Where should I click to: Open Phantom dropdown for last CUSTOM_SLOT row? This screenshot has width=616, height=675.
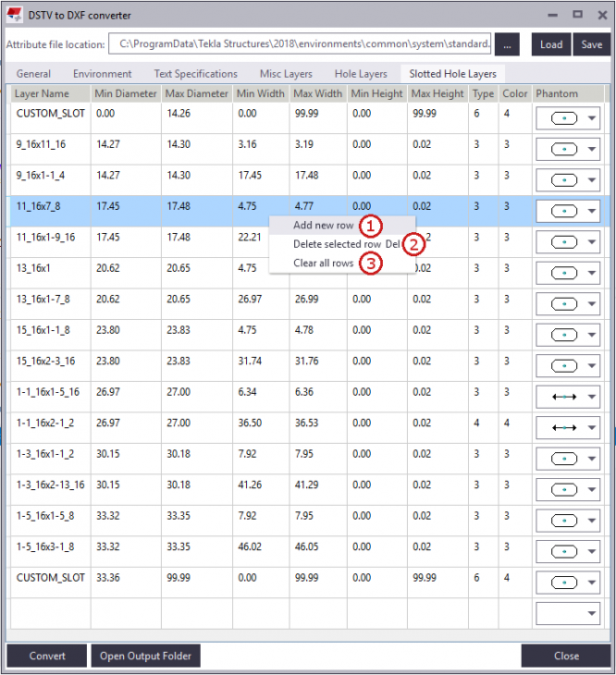(568, 583)
